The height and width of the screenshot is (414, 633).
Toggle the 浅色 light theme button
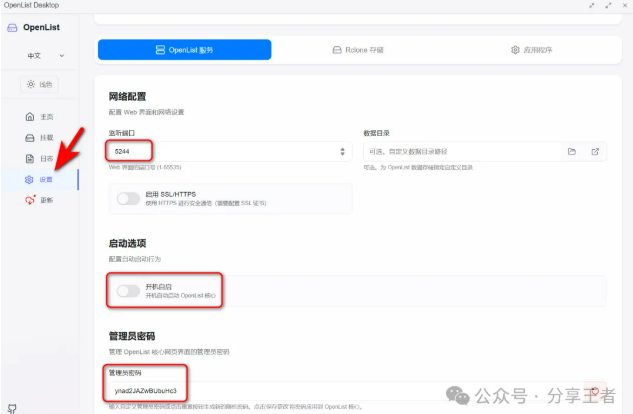tap(40, 84)
